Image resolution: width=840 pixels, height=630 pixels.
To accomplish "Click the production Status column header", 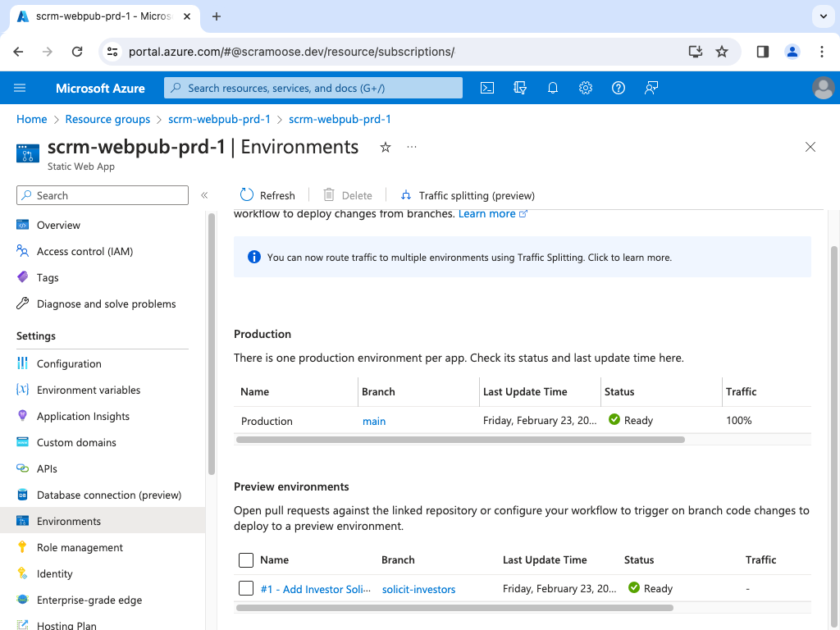I will (x=619, y=391).
